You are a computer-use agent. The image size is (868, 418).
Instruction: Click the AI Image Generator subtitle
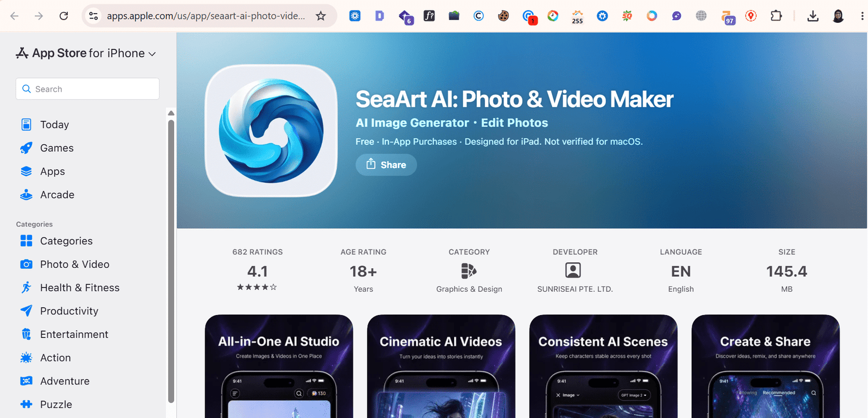(x=412, y=123)
